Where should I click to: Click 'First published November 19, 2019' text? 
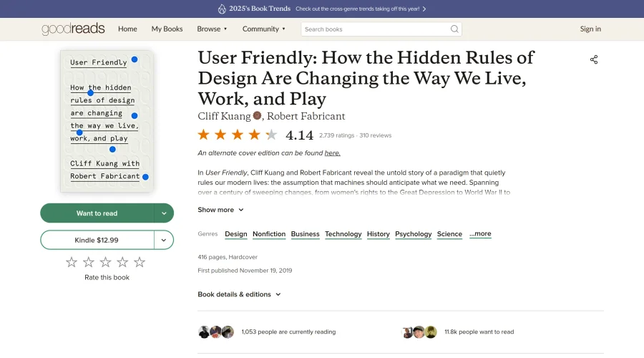click(x=245, y=271)
